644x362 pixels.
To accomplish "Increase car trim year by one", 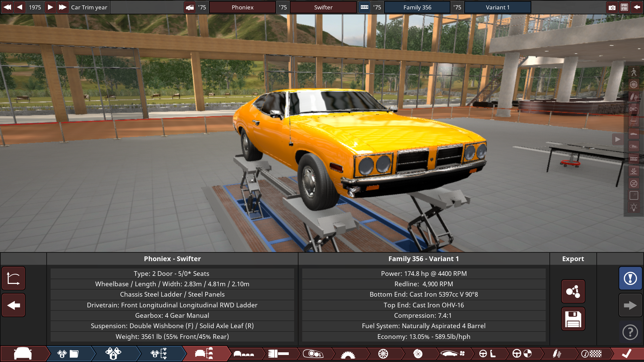I will coord(50,7).
